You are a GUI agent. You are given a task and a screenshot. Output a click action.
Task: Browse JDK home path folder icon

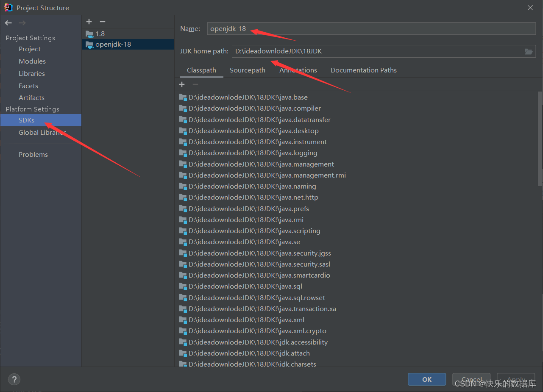529,51
